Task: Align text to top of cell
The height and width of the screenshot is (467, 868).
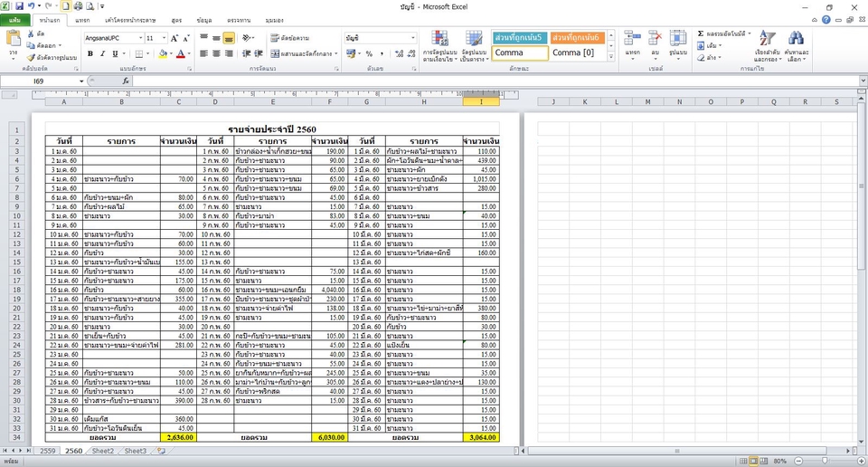Action: 203,38
